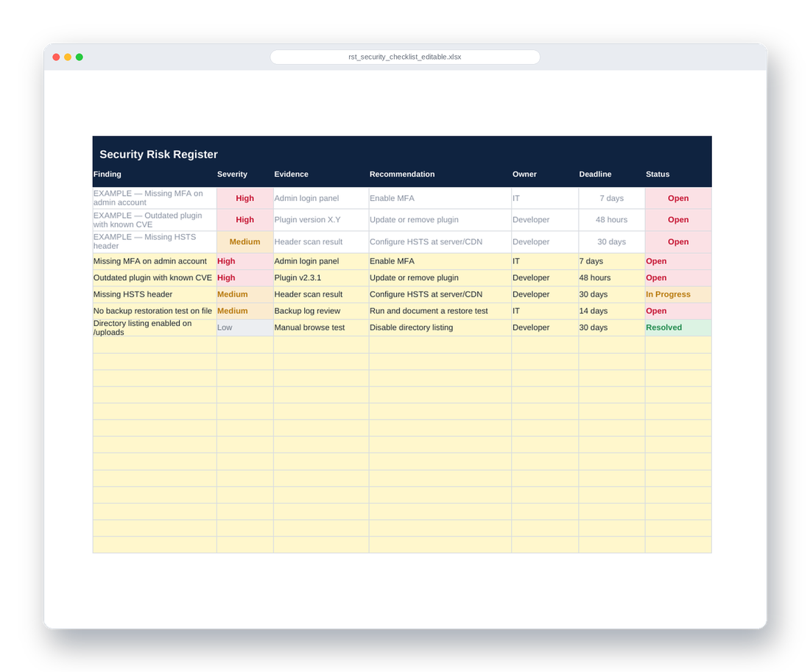Select the centered '7 days' example deadline

point(612,198)
